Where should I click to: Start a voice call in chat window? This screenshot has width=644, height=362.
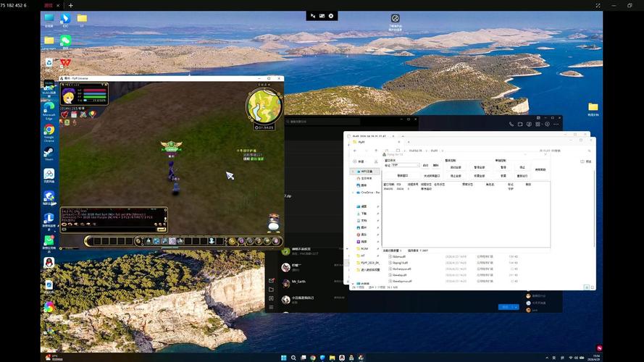point(511,124)
